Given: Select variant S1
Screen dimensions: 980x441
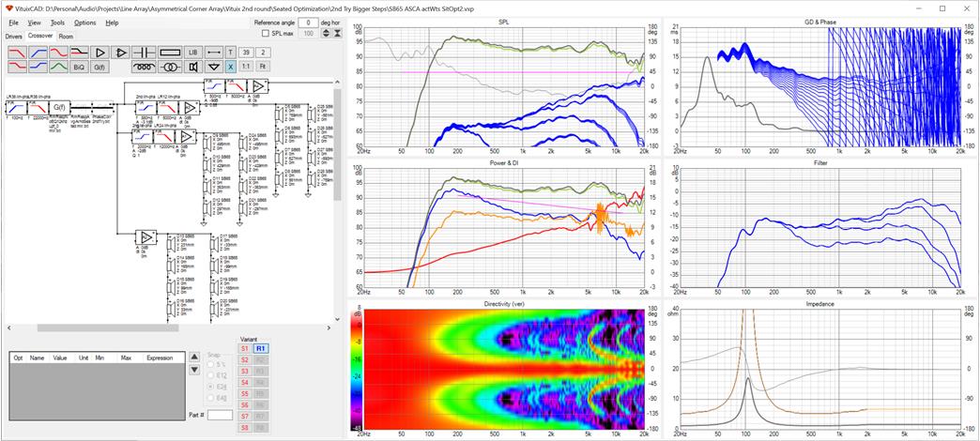Looking at the screenshot, I should click(x=244, y=348).
